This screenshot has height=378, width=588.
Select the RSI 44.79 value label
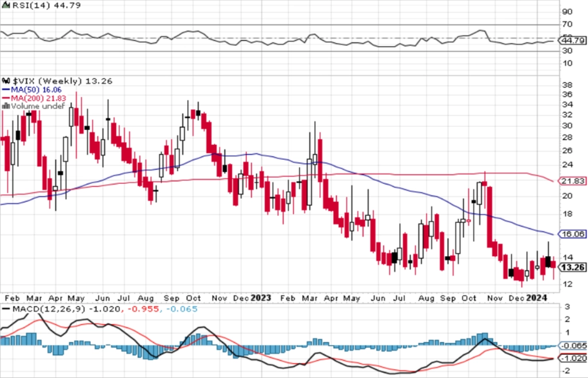coord(572,40)
